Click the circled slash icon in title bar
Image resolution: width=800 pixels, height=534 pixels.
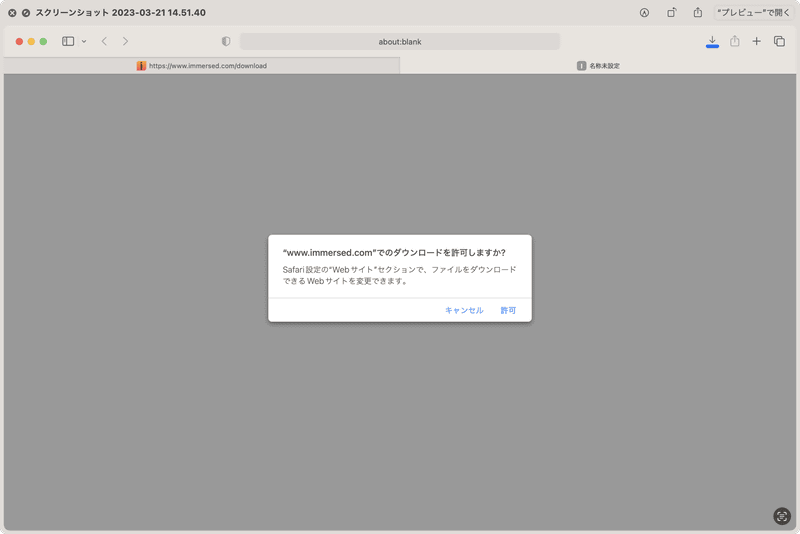point(26,13)
